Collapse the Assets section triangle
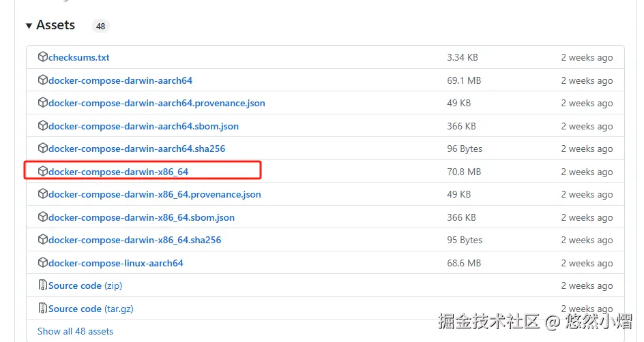The height and width of the screenshot is (342, 644). tap(29, 26)
